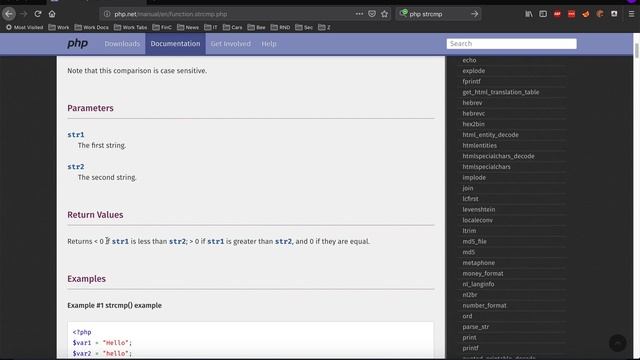640x360 pixels.
Task: Open the number_format function link
Action: click(484, 305)
